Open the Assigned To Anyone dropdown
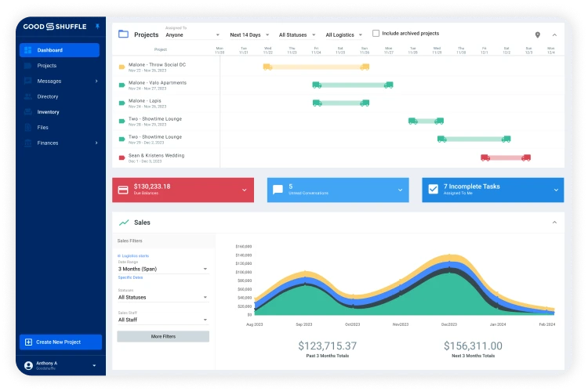The width and height of the screenshot is (588, 391). (193, 35)
